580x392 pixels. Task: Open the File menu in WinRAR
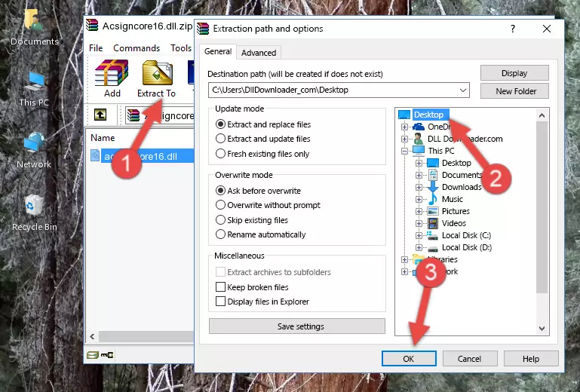(96, 48)
